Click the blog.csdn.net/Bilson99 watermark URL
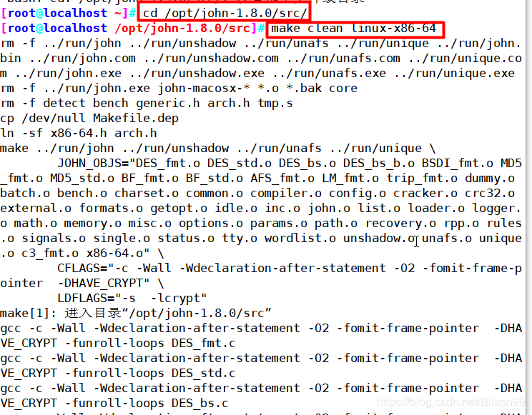This screenshot has width=532, height=415. [x=451, y=402]
